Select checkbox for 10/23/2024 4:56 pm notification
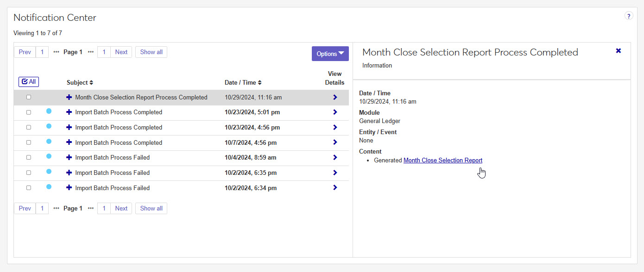 coord(29,127)
